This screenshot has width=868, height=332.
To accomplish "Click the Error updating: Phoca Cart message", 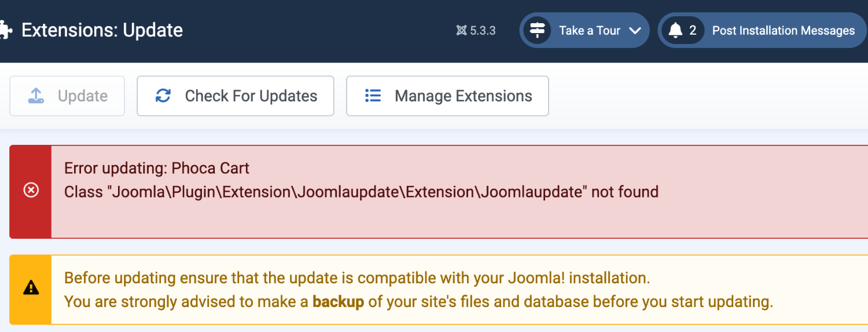I will coord(157,169).
